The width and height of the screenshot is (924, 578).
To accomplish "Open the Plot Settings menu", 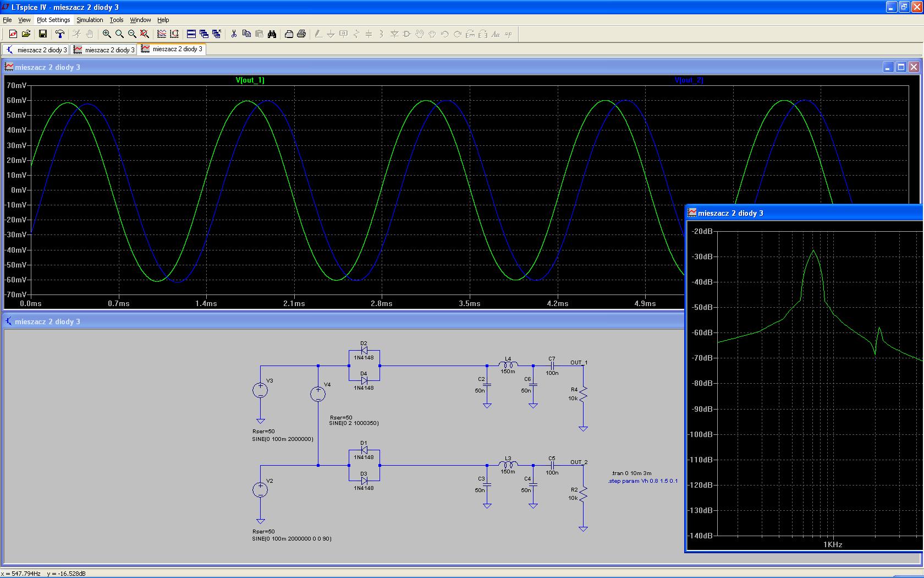I will pos(53,20).
